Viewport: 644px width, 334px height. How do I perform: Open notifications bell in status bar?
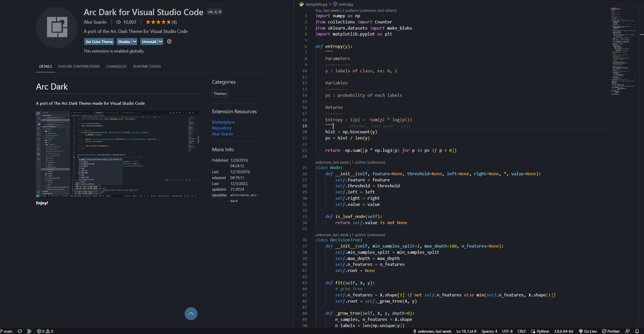click(637, 331)
